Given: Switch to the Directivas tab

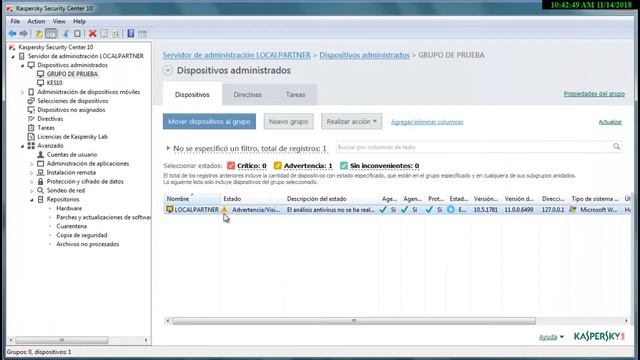Looking at the screenshot, I should (247, 94).
